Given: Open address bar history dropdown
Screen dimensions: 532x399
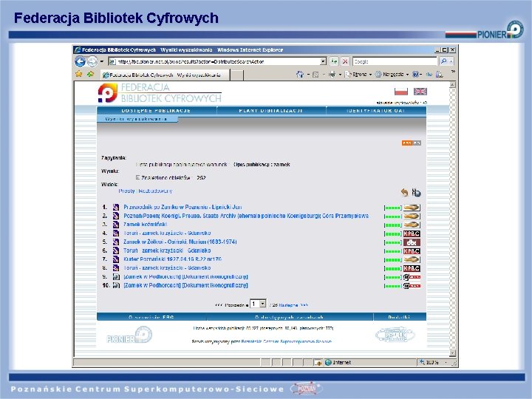Looking at the screenshot, I should (x=323, y=61).
